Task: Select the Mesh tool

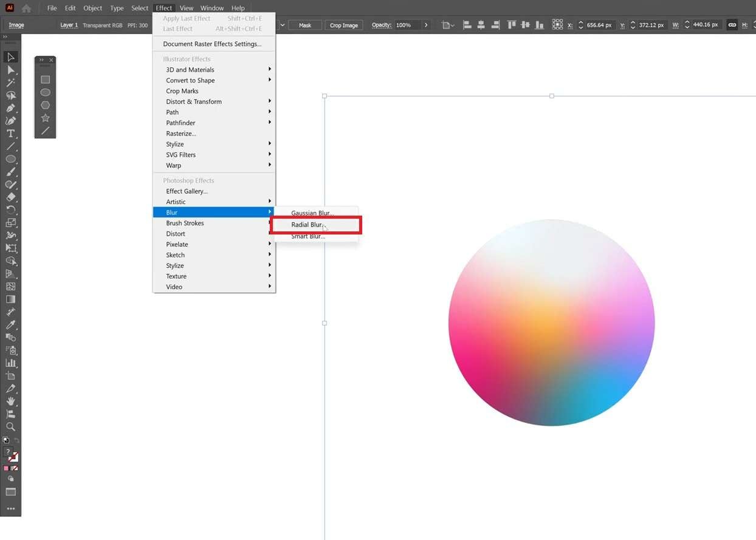Action: (10, 287)
